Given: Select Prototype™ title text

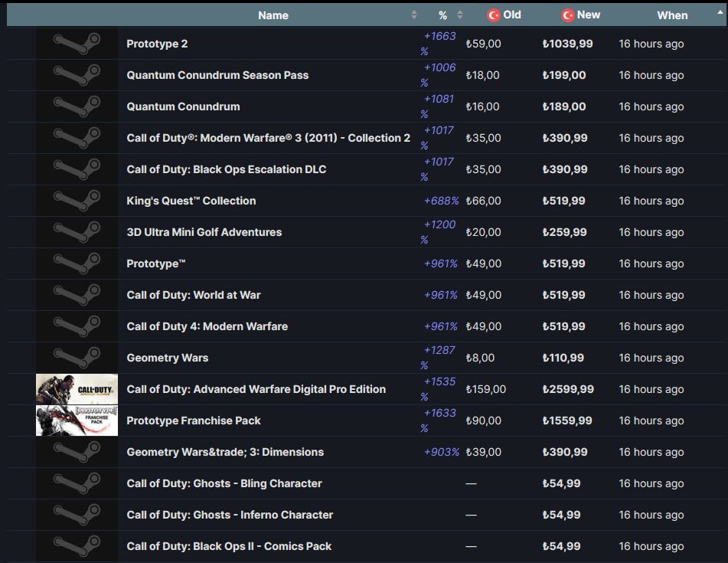Looking at the screenshot, I should coord(155,263).
